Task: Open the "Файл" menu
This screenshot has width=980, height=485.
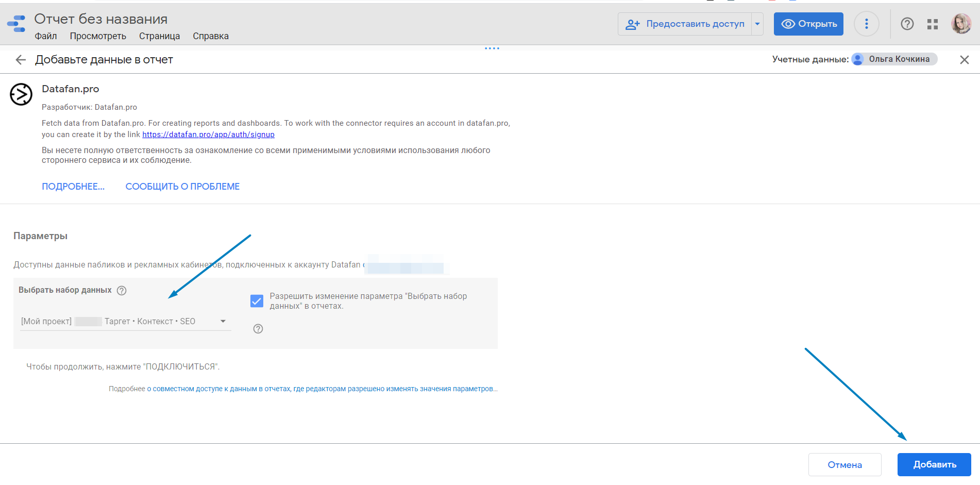Action: click(x=45, y=36)
